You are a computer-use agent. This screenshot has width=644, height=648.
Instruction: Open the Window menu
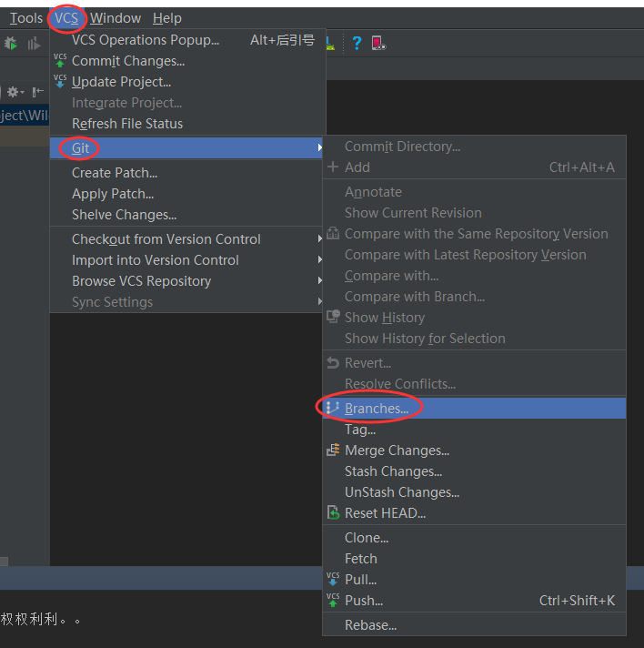tap(116, 18)
